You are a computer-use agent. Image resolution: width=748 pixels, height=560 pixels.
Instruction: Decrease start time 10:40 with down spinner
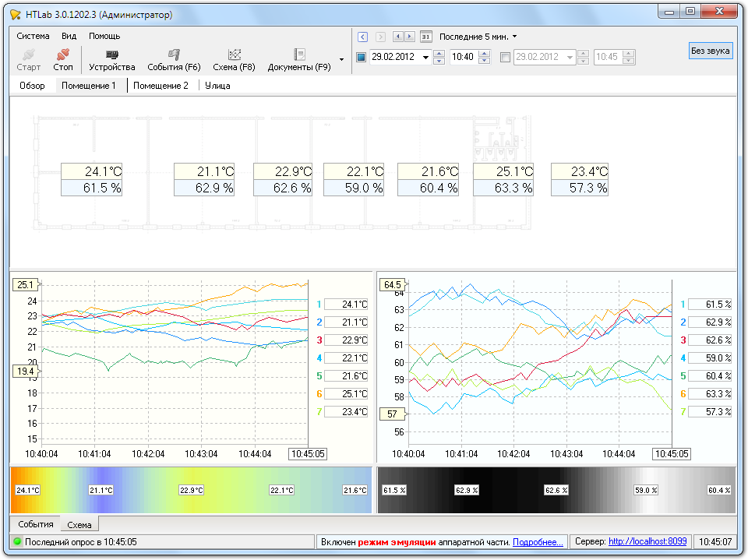(x=484, y=61)
